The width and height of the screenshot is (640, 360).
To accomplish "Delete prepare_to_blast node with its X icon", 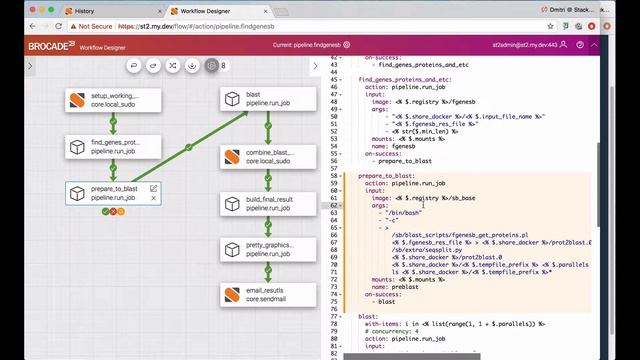I will point(153,198).
